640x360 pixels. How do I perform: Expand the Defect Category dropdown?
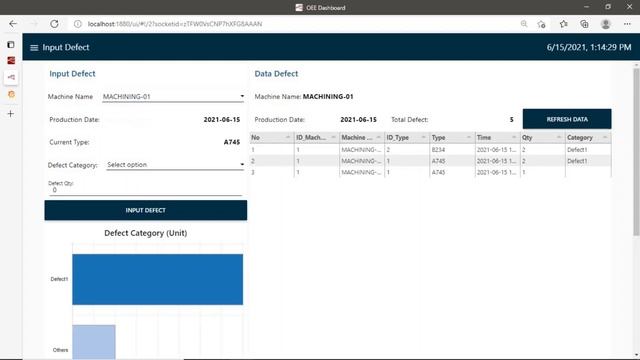point(175,165)
